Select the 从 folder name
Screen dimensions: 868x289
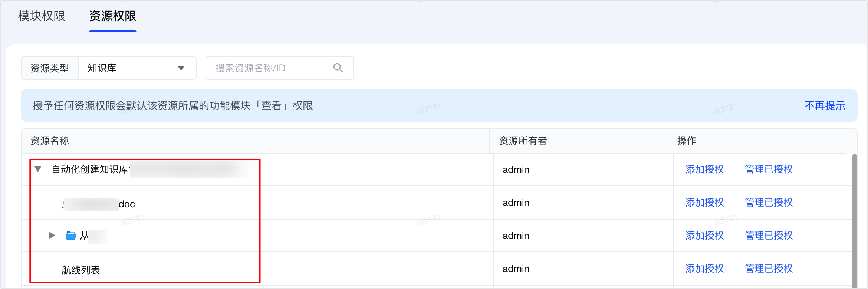click(84, 236)
